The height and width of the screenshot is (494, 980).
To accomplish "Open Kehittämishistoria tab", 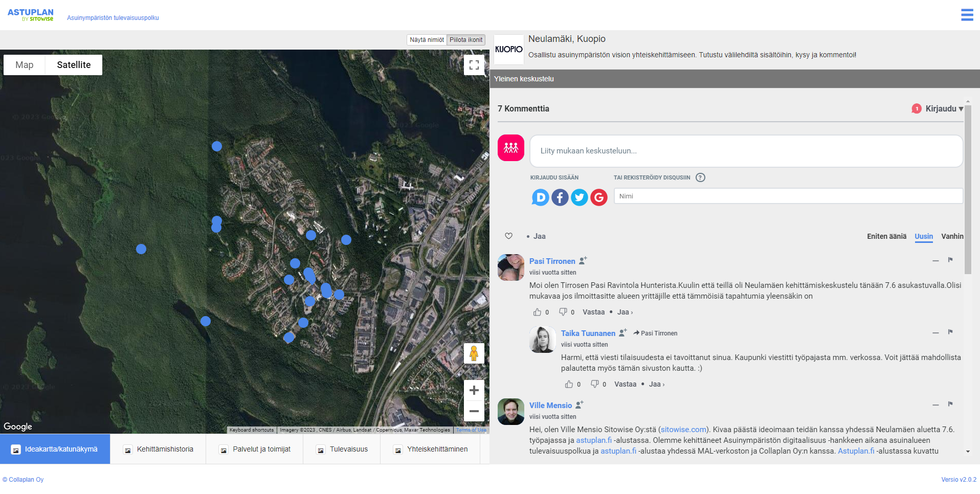I will pyautogui.click(x=159, y=449).
